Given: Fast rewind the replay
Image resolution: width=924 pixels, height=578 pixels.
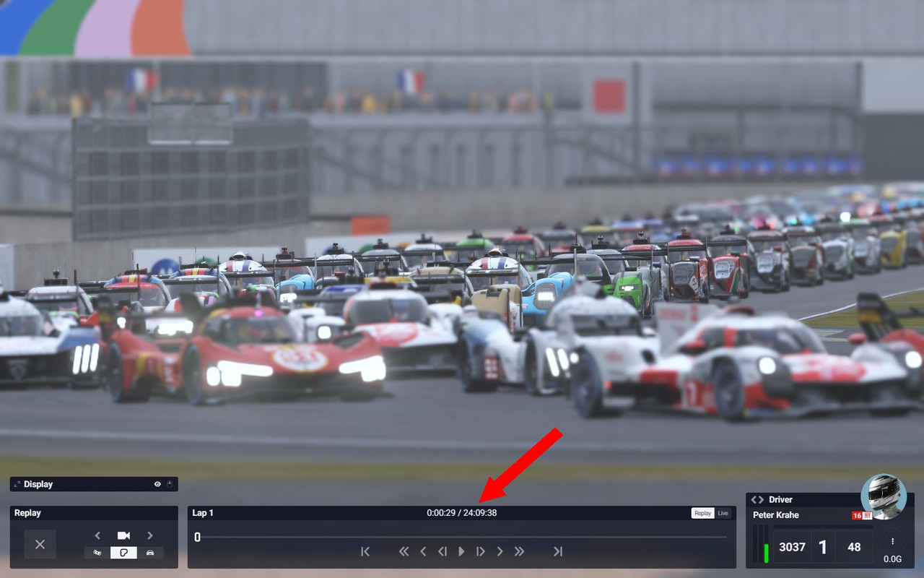Looking at the screenshot, I should pyautogui.click(x=404, y=551).
